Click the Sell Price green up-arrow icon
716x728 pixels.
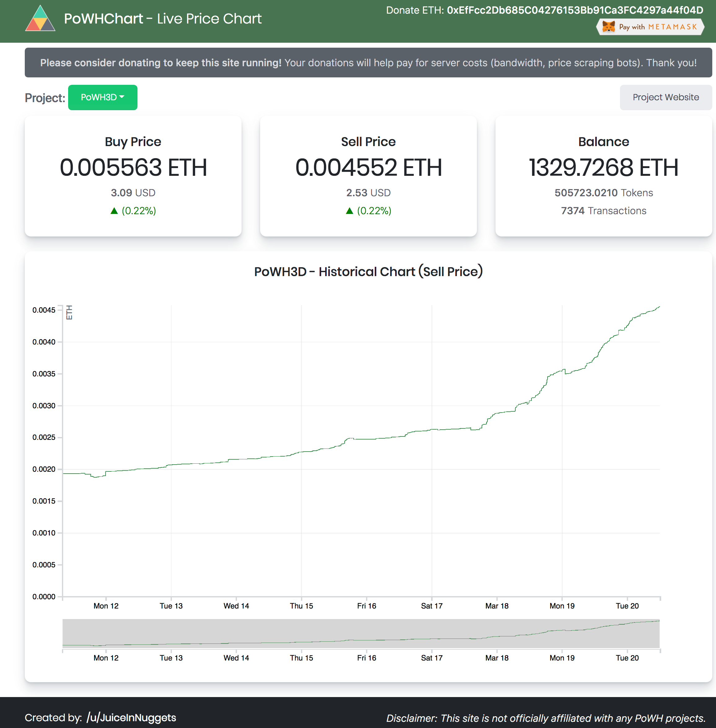click(349, 211)
